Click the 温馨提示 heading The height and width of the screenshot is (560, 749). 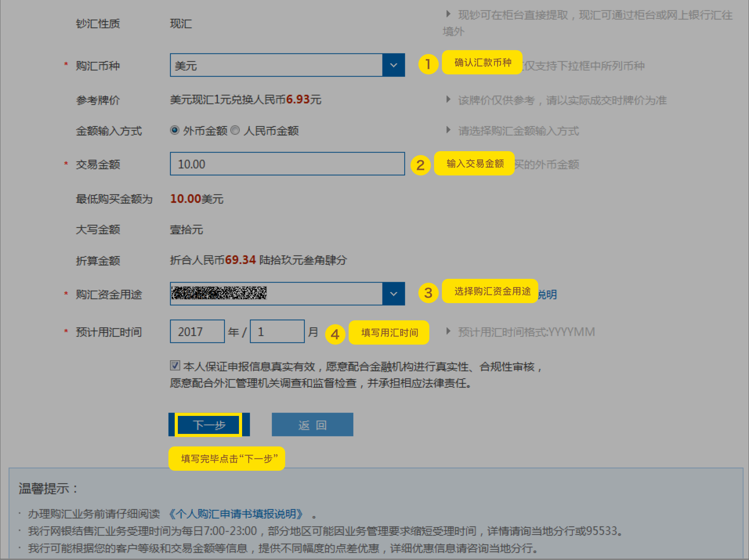coord(48,488)
